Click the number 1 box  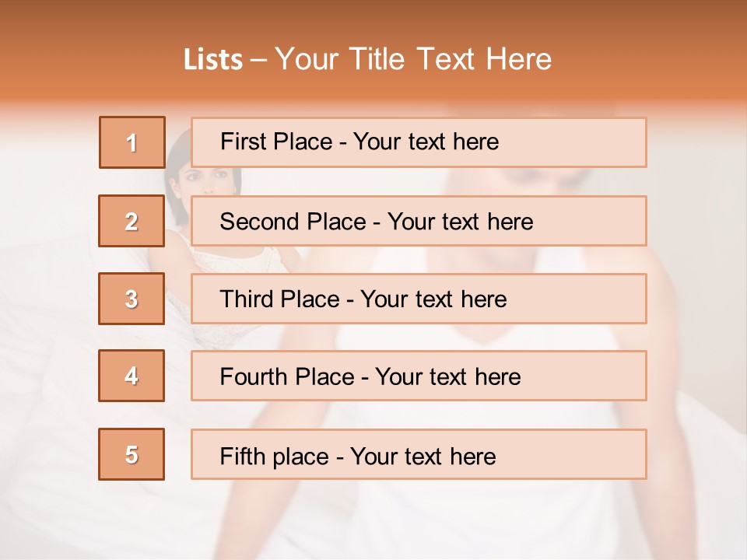click(132, 142)
